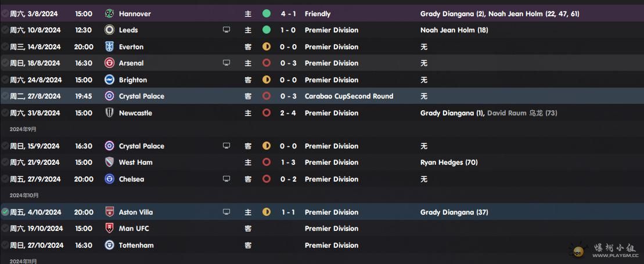
Task: Select the Everton crest icon
Action: (x=109, y=46)
